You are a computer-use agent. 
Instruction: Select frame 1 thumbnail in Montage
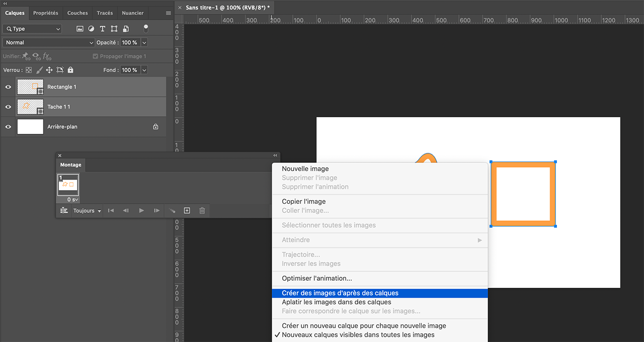[68, 185]
